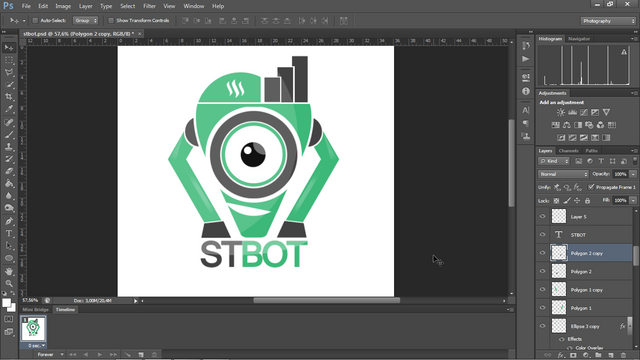The height and width of the screenshot is (360, 640).
Task: Expand the document info status arrow
Action: click(x=136, y=301)
